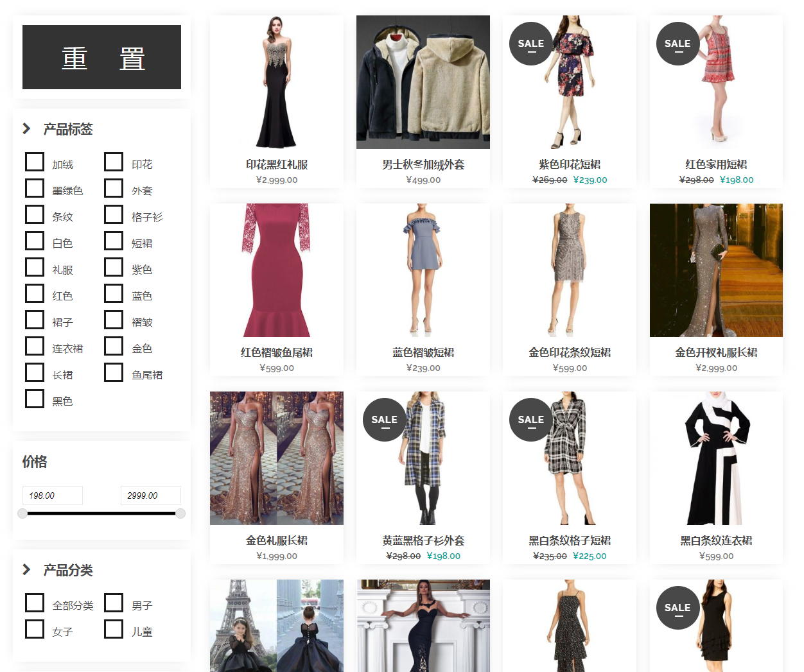The height and width of the screenshot is (672, 804).
Task: Toggle the 儿童 category checkbox
Action: pyautogui.click(x=114, y=629)
